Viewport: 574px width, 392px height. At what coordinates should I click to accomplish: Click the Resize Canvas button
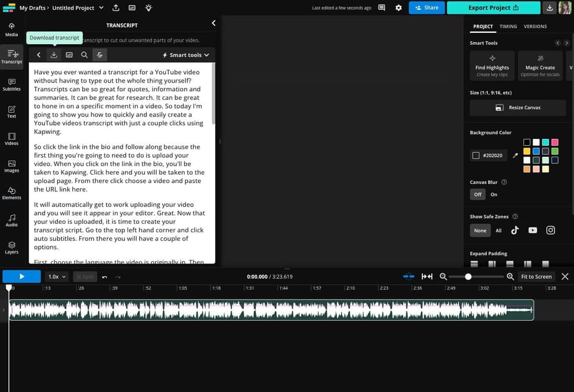pyautogui.click(x=518, y=107)
